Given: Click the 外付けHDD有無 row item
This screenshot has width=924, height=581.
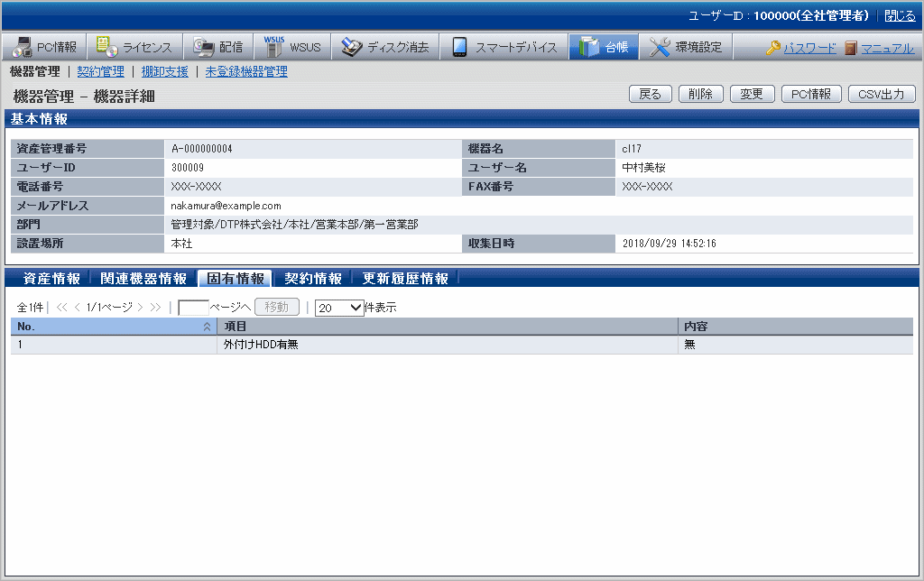Looking at the screenshot, I should tap(261, 345).
